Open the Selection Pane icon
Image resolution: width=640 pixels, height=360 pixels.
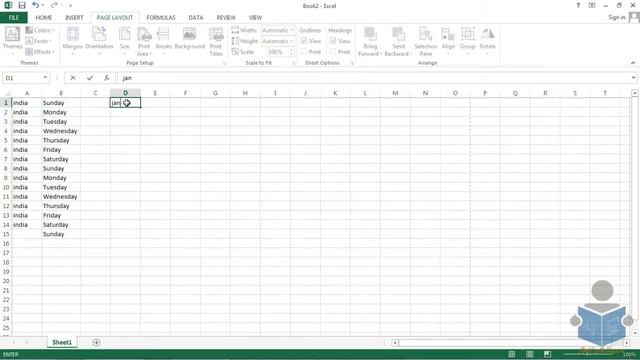tap(425, 34)
